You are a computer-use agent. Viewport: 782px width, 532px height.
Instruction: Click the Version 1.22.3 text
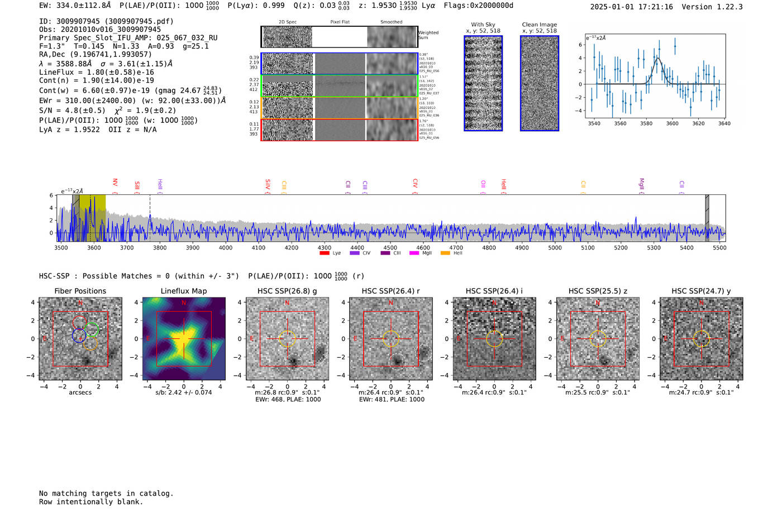(x=712, y=7)
